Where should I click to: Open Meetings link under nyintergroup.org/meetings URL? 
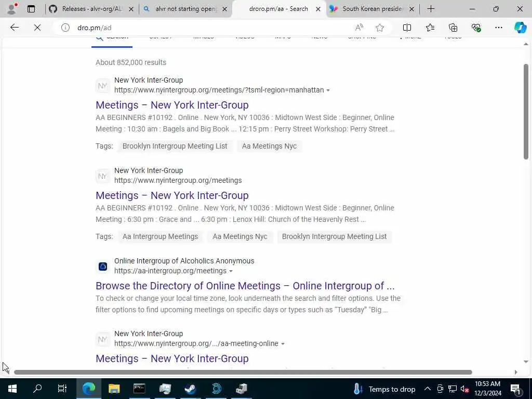pos(172,195)
